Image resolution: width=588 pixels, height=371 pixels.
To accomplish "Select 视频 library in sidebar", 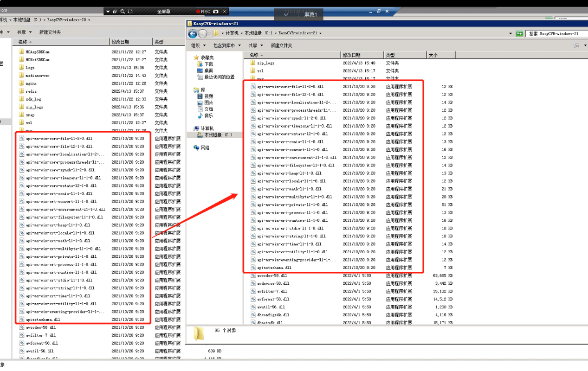I will tap(205, 96).
